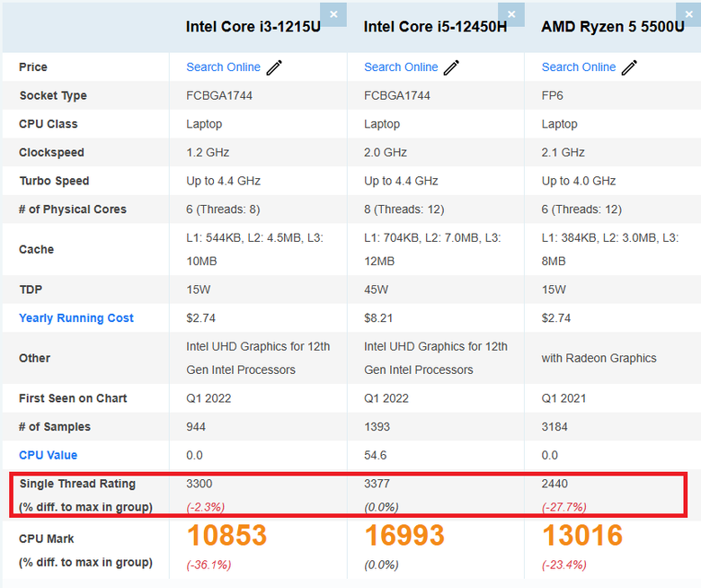Click the single thread rating 3377
701x588 pixels.
(x=377, y=484)
